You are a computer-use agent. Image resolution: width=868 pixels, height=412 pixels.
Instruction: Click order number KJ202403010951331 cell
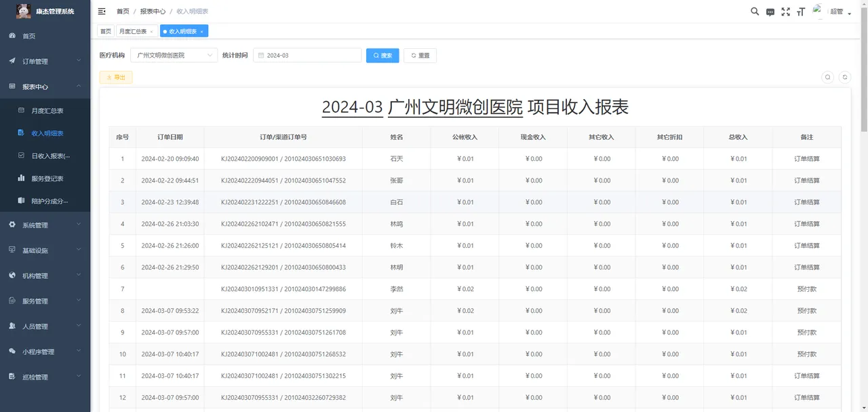[x=283, y=289]
